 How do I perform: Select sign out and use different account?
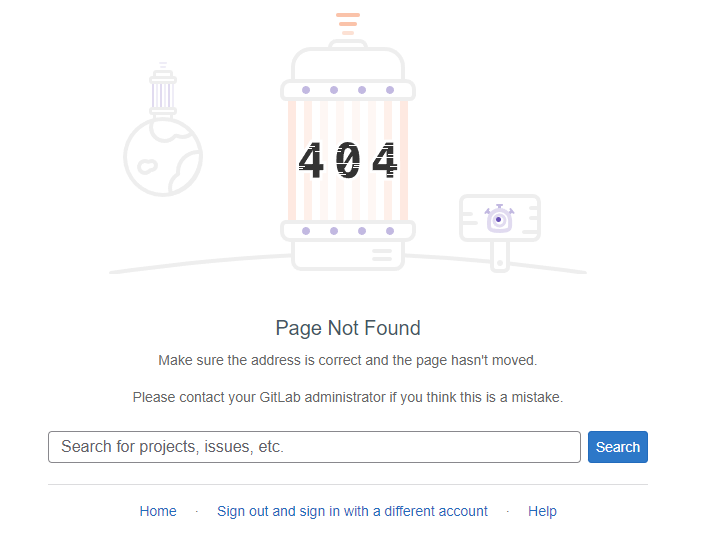(x=352, y=511)
